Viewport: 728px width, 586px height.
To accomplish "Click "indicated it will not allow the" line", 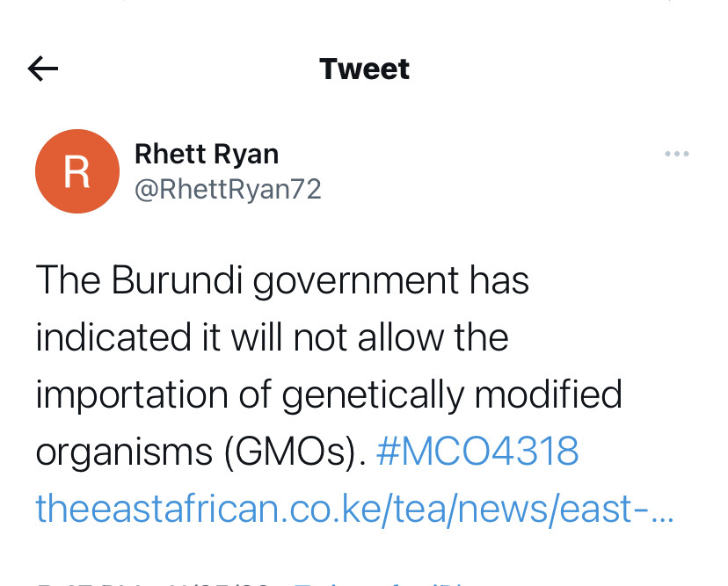I will pyautogui.click(x=272, y=337).
